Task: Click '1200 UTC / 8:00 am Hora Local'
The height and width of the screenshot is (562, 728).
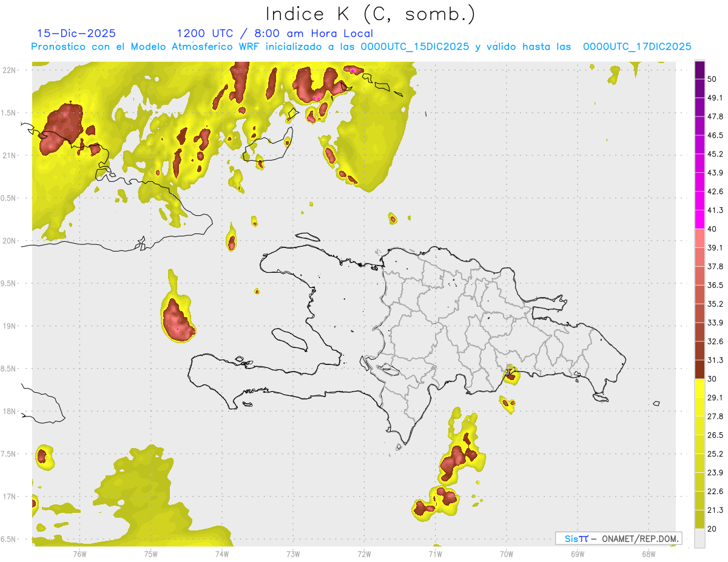Action: tap(275, 33)
